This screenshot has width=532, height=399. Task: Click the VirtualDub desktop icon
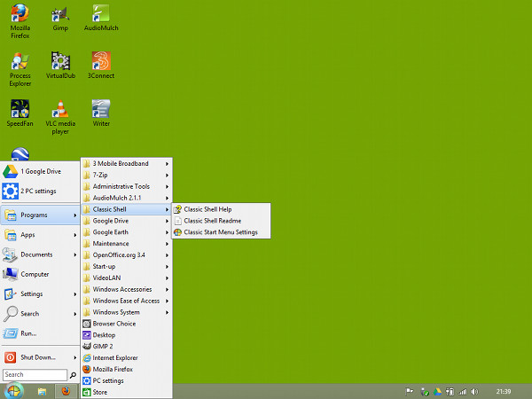(x=60, y=66)
